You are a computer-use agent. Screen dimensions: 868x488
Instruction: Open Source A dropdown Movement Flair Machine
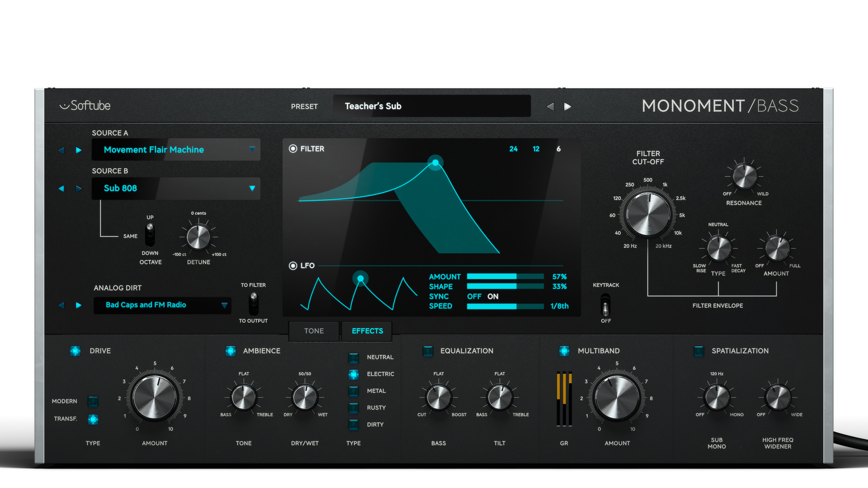(176, 149)
